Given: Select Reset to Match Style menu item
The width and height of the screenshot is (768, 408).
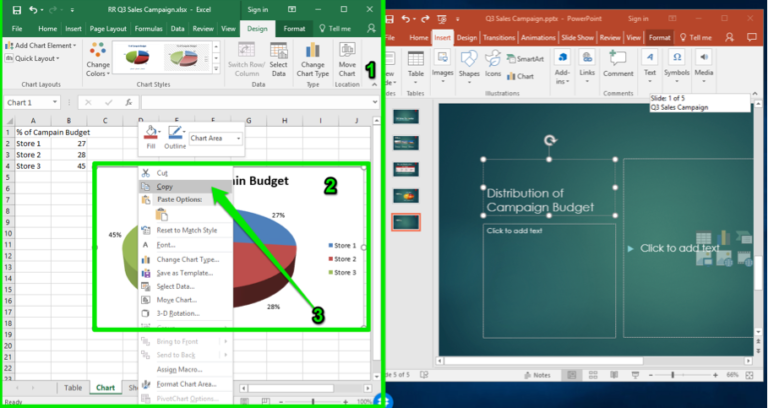Looking at the screenshot, I should [x=185, y=230].
